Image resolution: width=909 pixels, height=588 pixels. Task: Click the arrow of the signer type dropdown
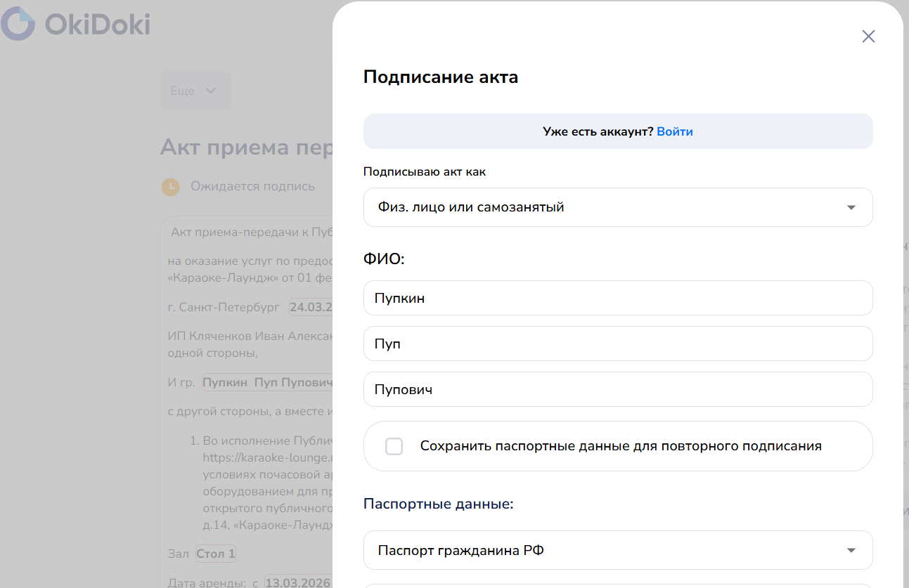tap(851, 208)
